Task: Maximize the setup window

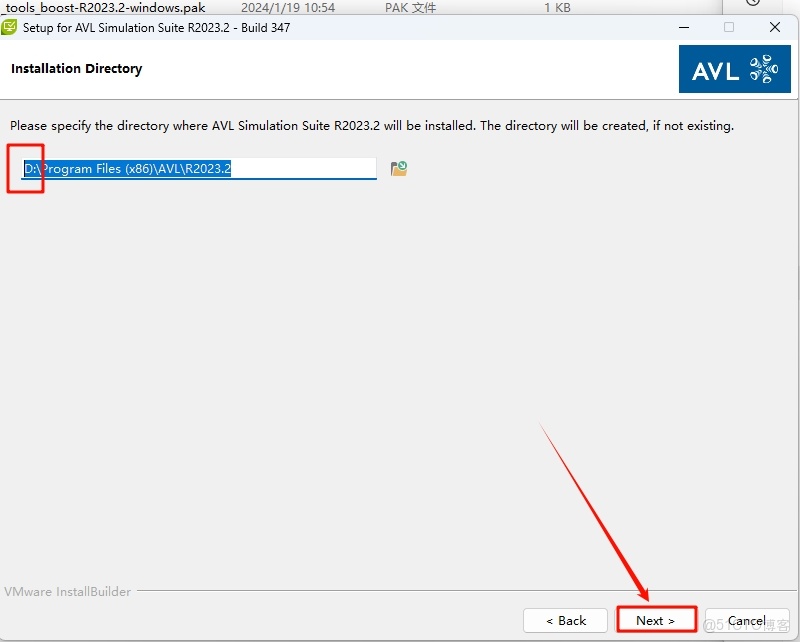Action: coord(729,27)
